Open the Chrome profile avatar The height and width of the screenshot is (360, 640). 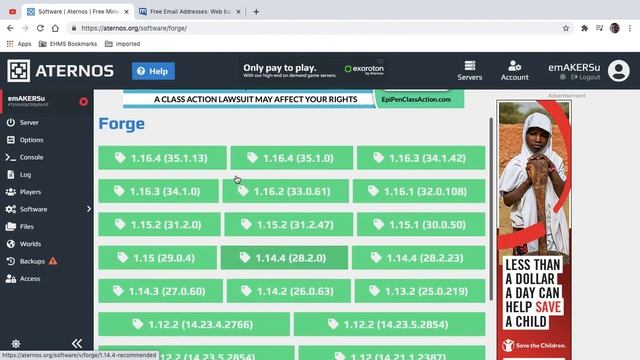coord(615,28)
